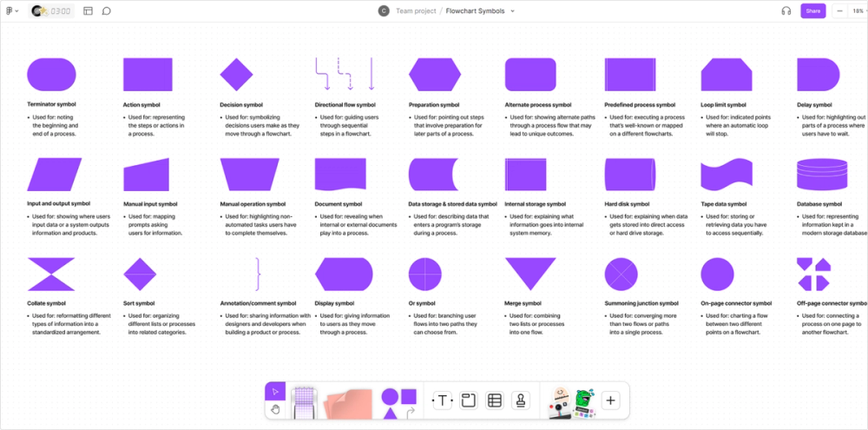
Task: Start audio with headphones icon
Action: 786,10
